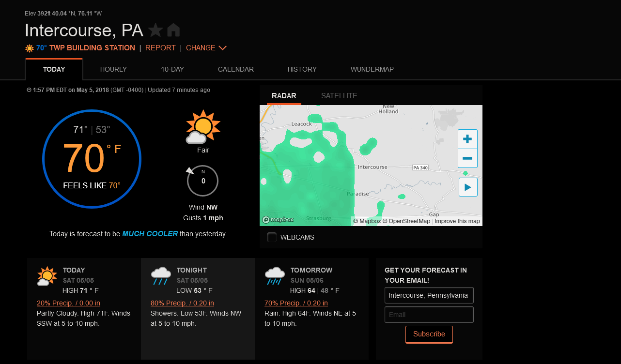Click the Email input field
621x364 pixels.
pos(429,315)
